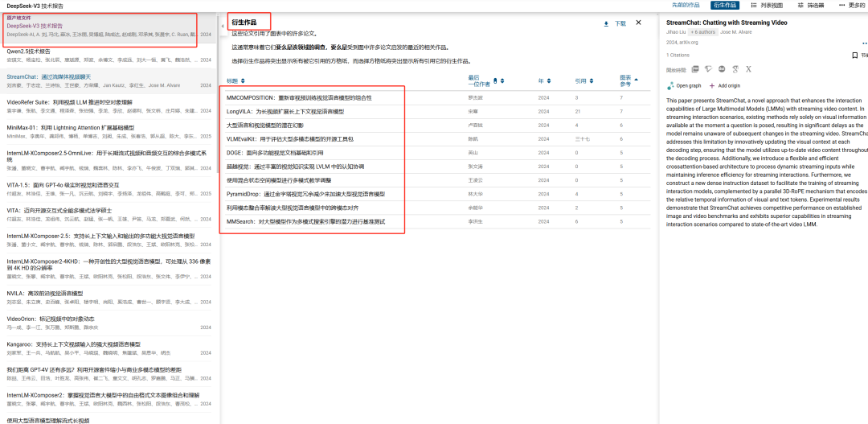The image size is (868, 424).
Task: Click the Add origin text link
Action: [x=729, y=86]
